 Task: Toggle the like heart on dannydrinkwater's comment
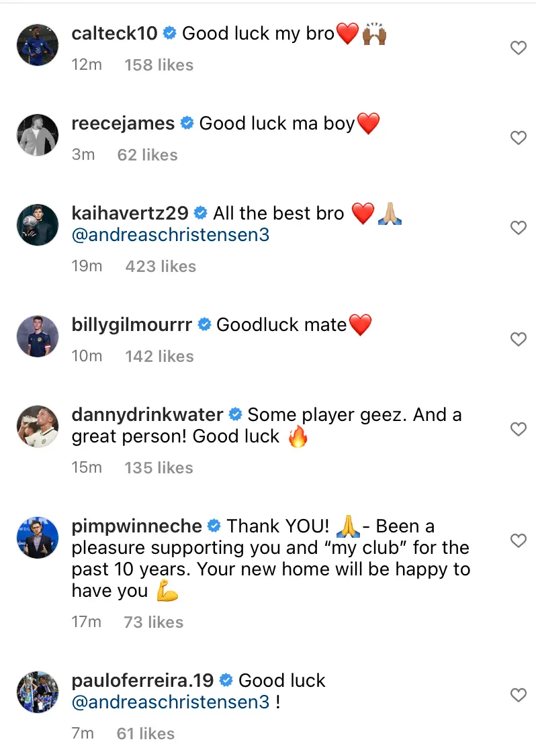(x=518, y=429)
